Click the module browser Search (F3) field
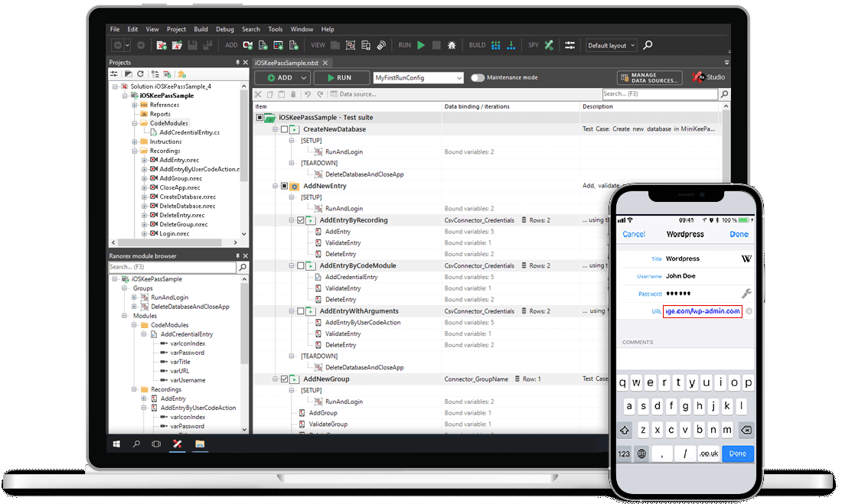This screenshot has width=842, height=504. [172, 267]
